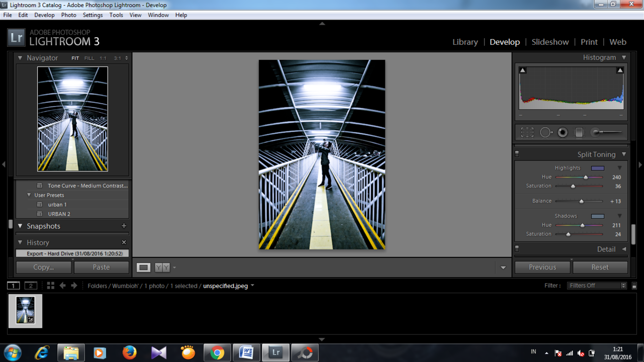This screenshot has width=644, height=362.
Task: Adjust the Balance slider
Action: click(582, 201)
